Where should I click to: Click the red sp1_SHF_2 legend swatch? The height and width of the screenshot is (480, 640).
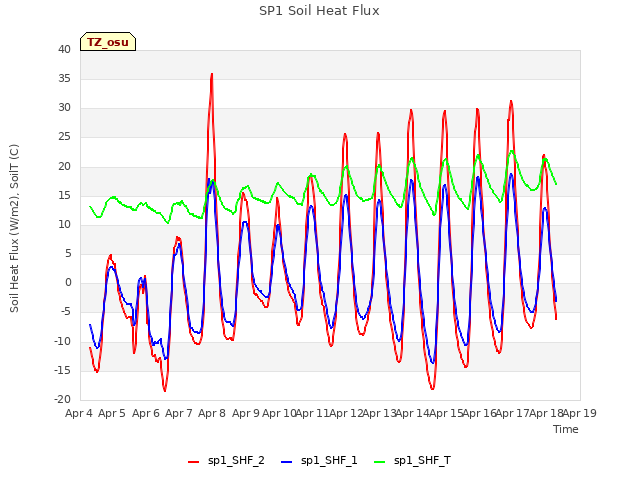click(x=193, y=462)
